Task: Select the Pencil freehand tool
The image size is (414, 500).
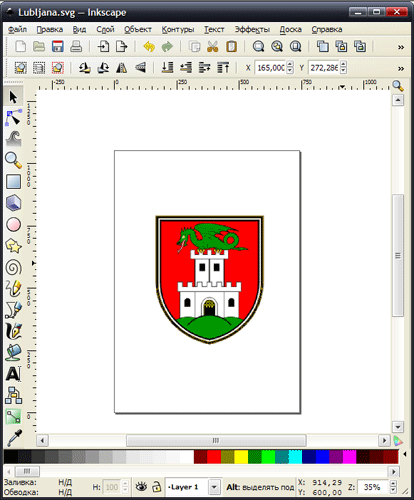Action: click(x=13, y=289)
